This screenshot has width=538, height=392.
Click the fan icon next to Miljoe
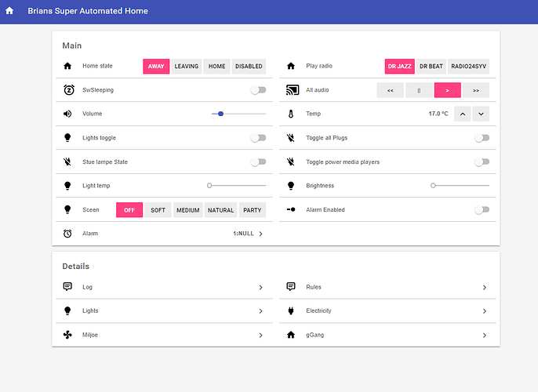[x=67, y=335]
